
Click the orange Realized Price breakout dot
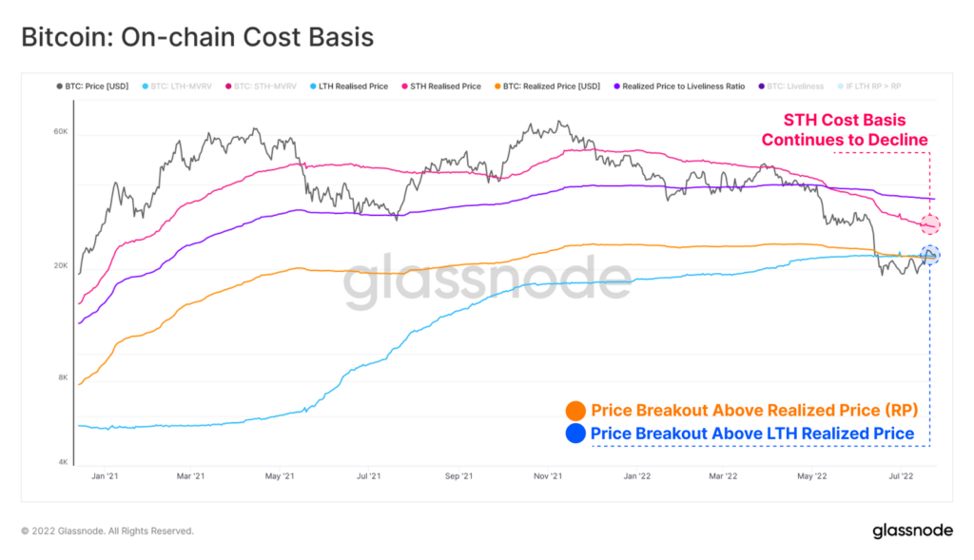575,411
